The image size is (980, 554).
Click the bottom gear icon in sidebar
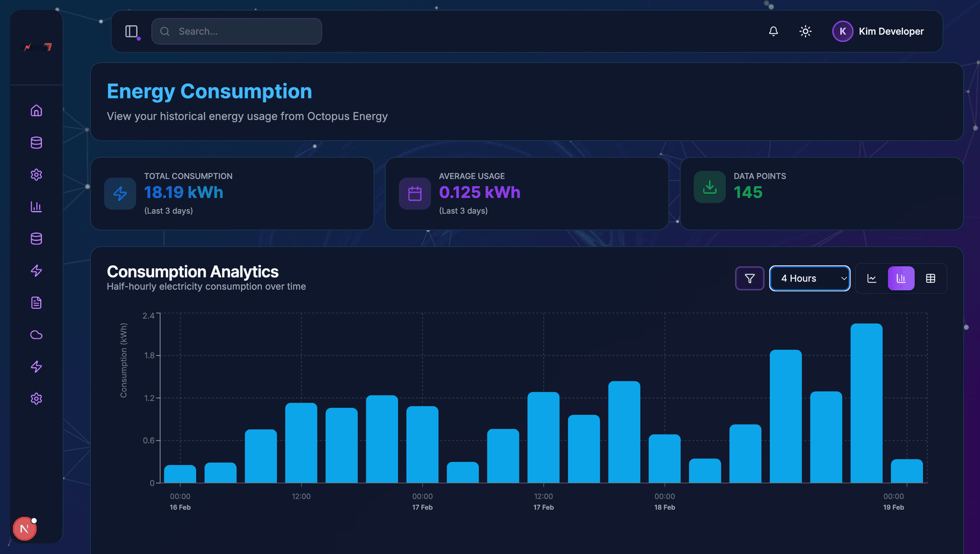[36, 398]
